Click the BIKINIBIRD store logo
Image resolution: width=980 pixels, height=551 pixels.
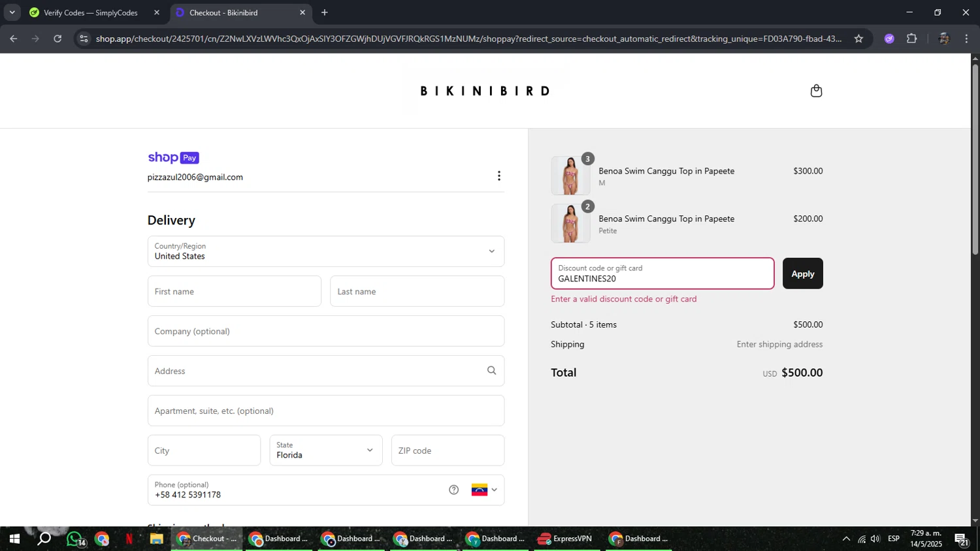pyautogui.click(x=485, y=91)
